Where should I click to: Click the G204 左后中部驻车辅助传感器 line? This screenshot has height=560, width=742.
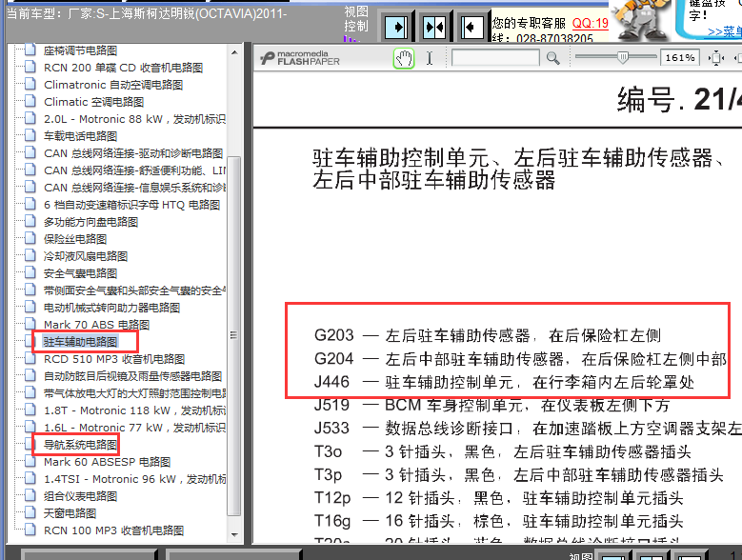pos(520,359)
